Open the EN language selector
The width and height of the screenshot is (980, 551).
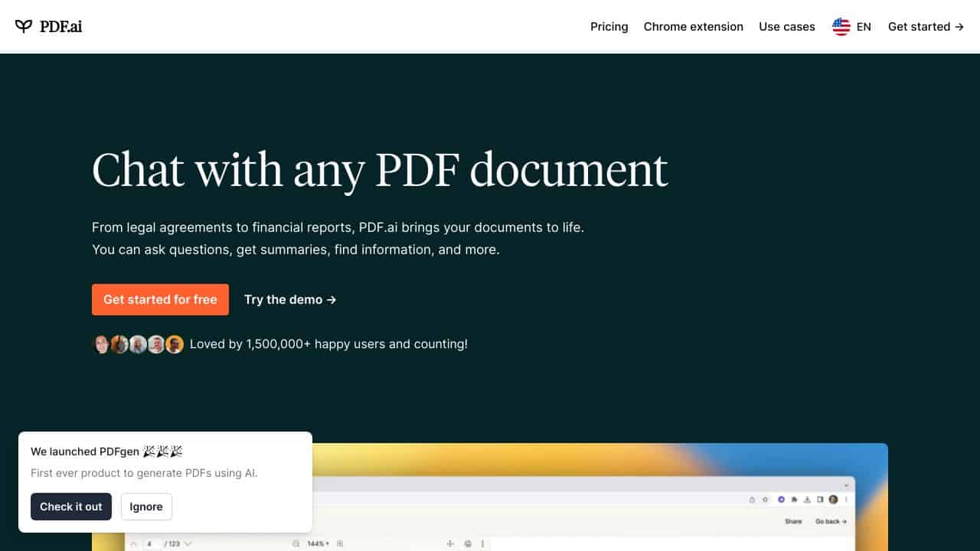[864, 27]
